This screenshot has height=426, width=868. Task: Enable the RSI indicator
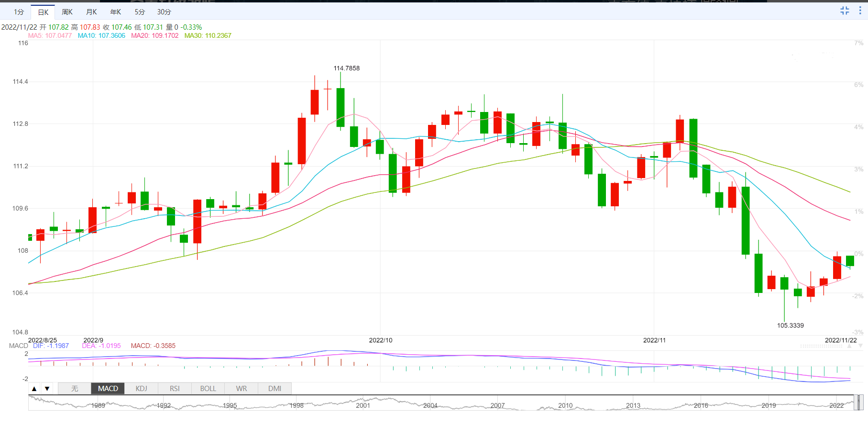tap(175, 389)
